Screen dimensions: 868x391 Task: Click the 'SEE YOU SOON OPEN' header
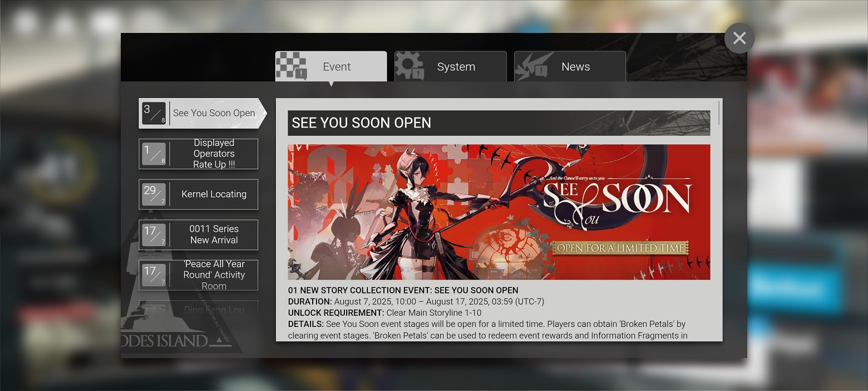[499, 123]
